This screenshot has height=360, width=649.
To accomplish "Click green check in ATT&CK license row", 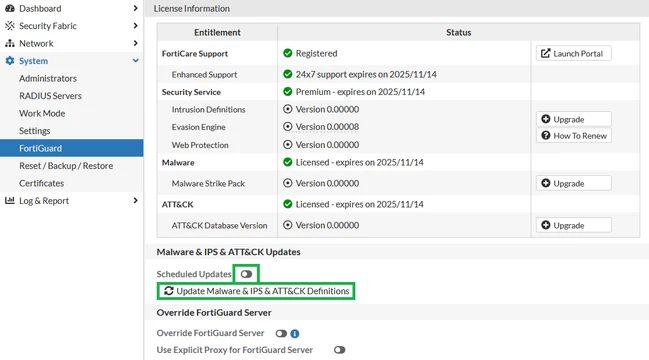I will pos(288,204).
